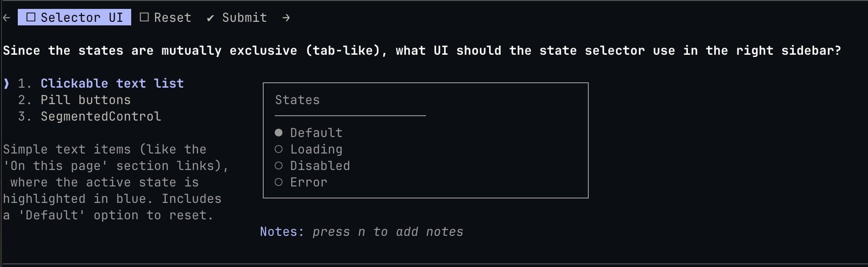Click the back arrow in the top bar
This screenshot has height=267, width=868.
pyautogui.click(x=6, y=17)
